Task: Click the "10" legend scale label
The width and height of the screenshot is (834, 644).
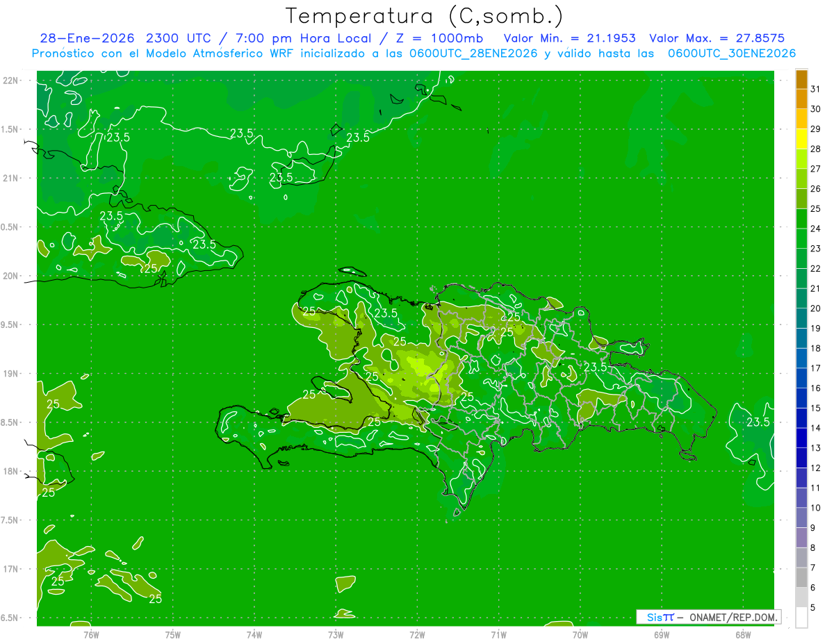Action: point(815,508)
